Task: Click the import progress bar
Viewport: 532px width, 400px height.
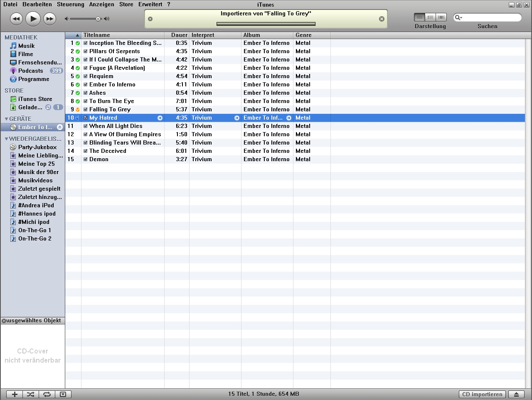Action: click(x=266, y=24)
